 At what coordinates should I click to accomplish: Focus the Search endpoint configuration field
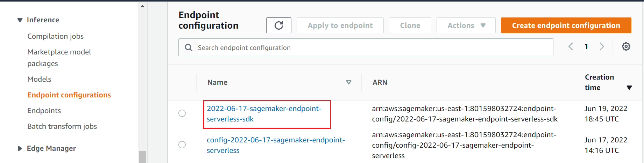[x=366, y=47]
